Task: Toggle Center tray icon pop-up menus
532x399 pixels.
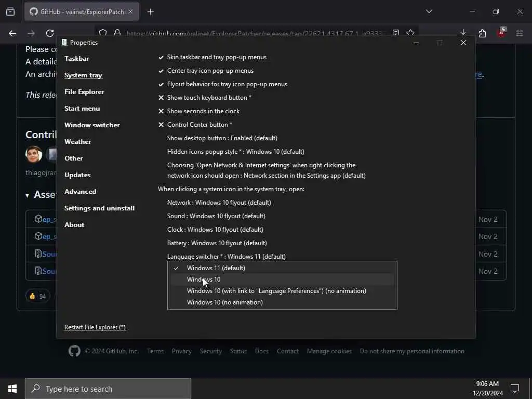Action: click(x=206, y=71)
